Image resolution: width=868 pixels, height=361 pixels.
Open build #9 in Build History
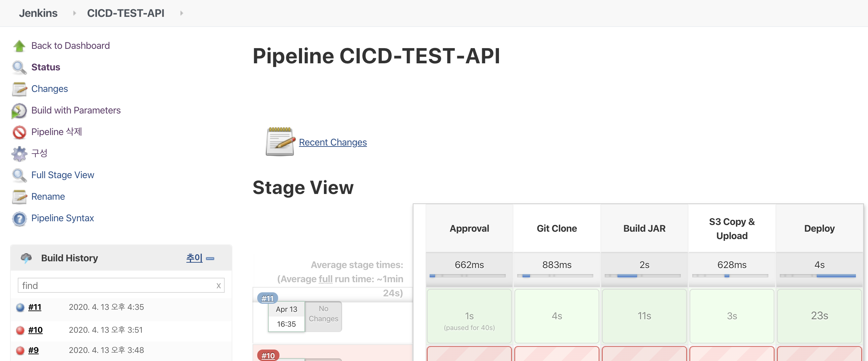pos(33,350)
